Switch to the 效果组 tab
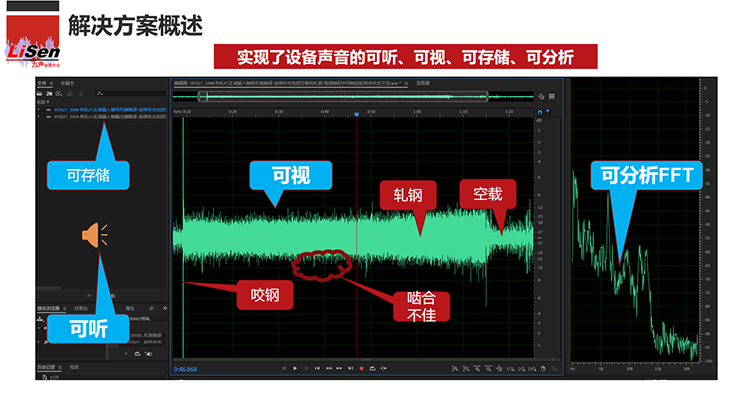This screenshot has height=396, width=733. point(80,308)
